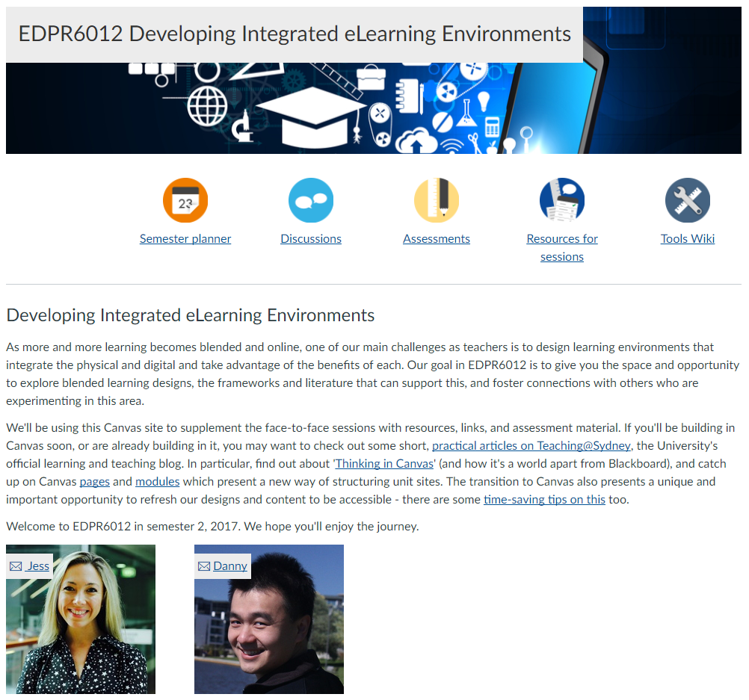Open the Semester planner link
Screen dimensions: 749x700
185,238
